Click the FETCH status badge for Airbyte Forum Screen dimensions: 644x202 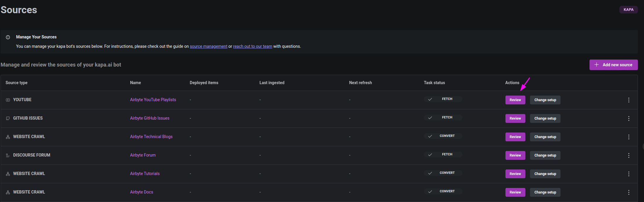[443, 155]
